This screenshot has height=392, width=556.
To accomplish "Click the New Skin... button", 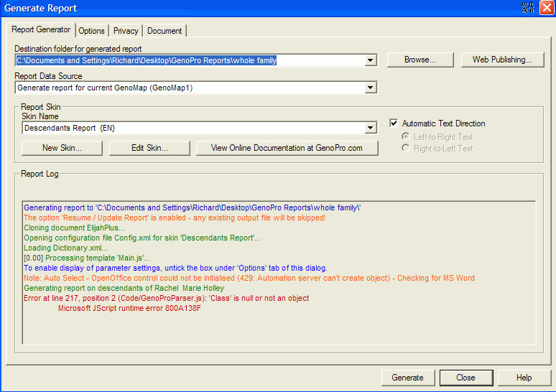I will click(x=62, y=148).
